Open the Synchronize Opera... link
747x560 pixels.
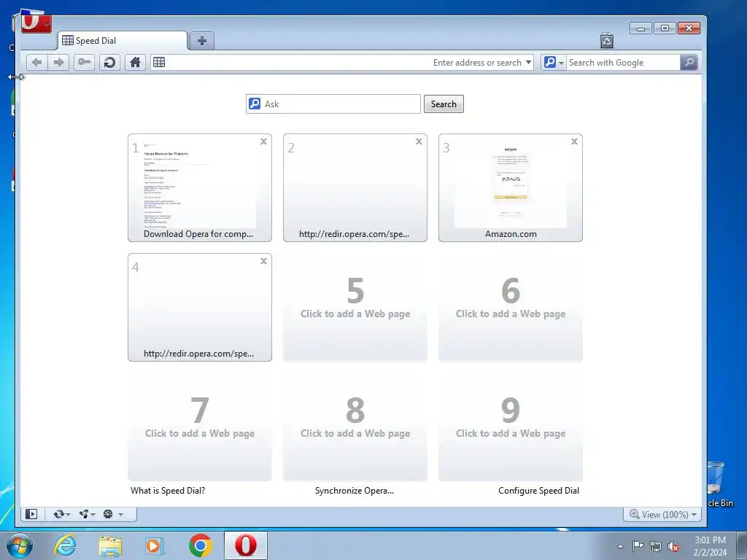coord(355,491)
